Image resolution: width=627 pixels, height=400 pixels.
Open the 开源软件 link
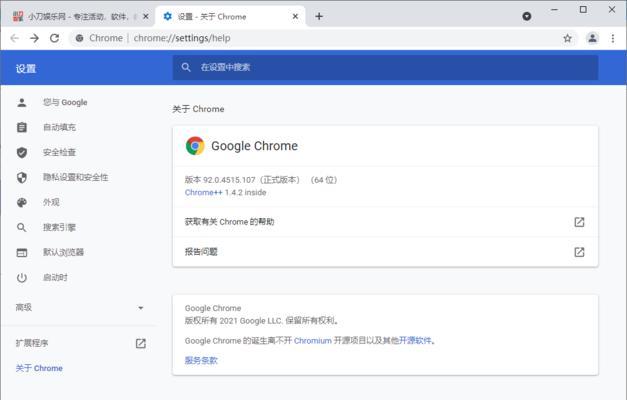(x=415, y=340)
